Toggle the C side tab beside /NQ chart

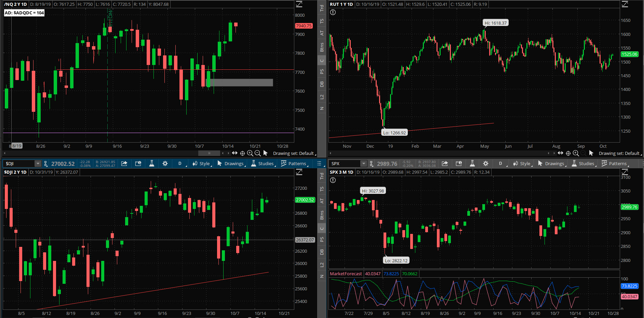tap(322, 61)
